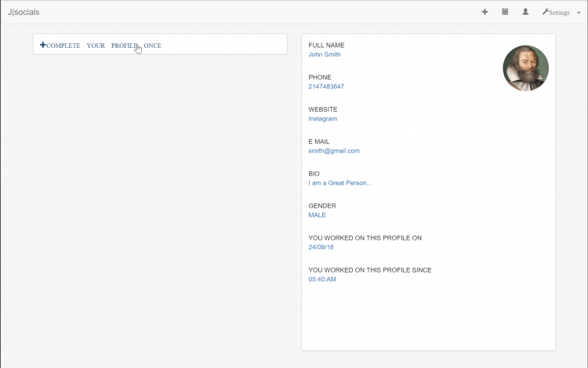Click bio text I am a Great Person

coord(339,183)
